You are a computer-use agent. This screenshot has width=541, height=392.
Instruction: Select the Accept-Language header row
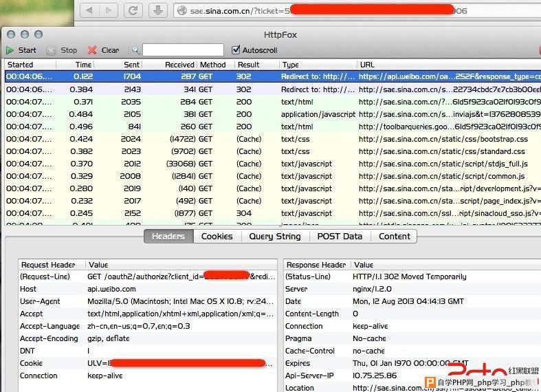[148, 326]
